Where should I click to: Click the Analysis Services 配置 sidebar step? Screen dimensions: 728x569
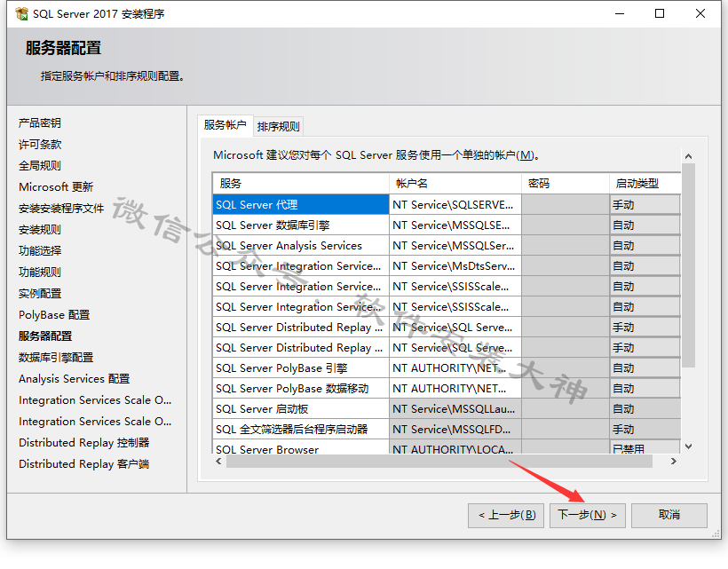pos(75,379)
